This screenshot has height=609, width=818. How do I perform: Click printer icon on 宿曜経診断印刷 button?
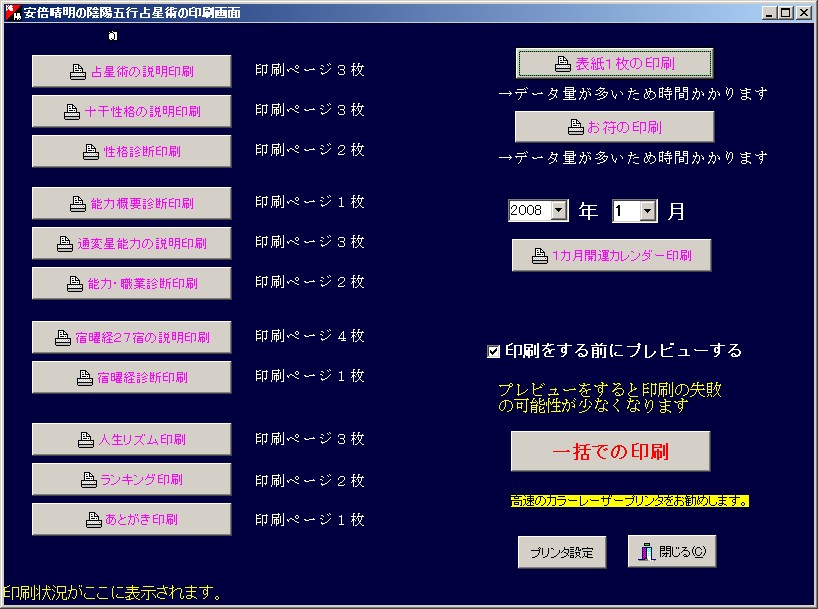pyautogui.click(x=85, y=378)
